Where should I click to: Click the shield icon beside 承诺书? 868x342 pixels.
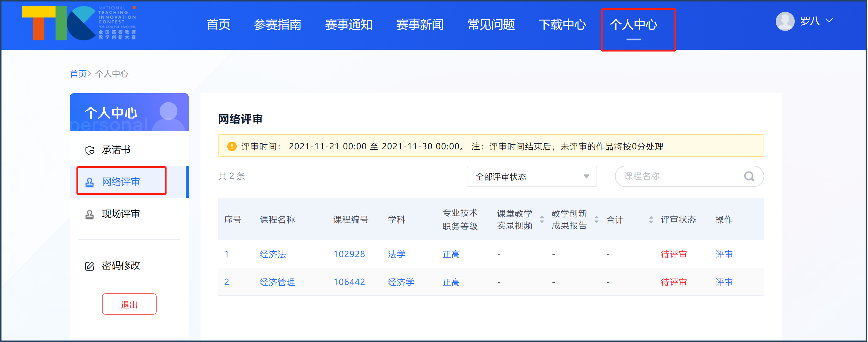click(x=90, y=150)
